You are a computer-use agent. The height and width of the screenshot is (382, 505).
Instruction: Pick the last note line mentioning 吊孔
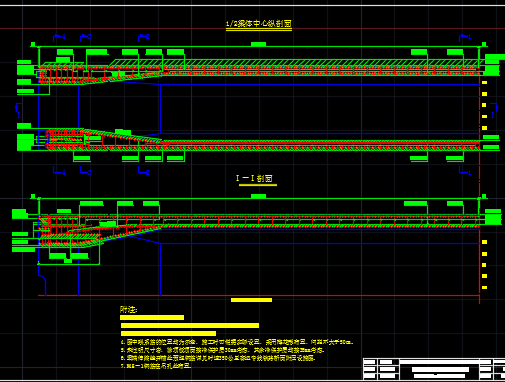(x=156, y=366)
